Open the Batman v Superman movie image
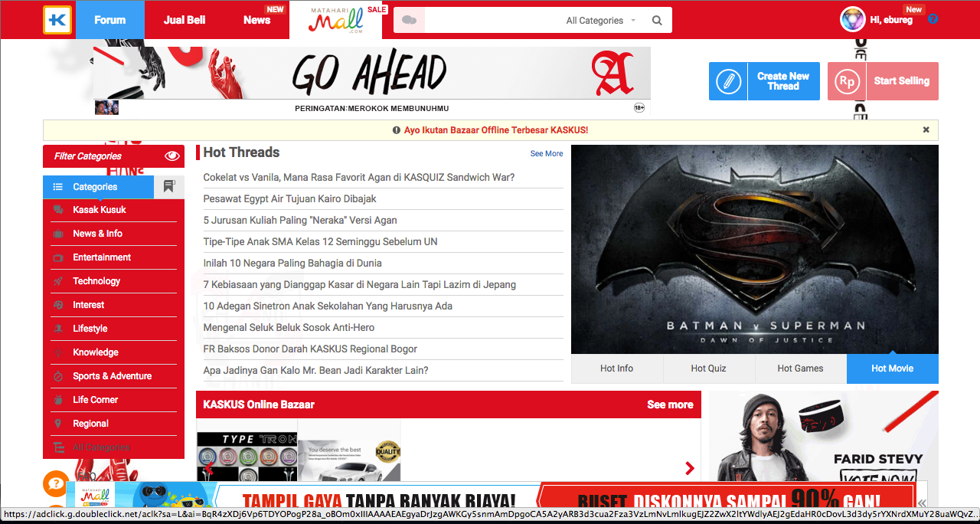This screenshot has width=980, height=524. pyautogui.click(x=755, y=250)
